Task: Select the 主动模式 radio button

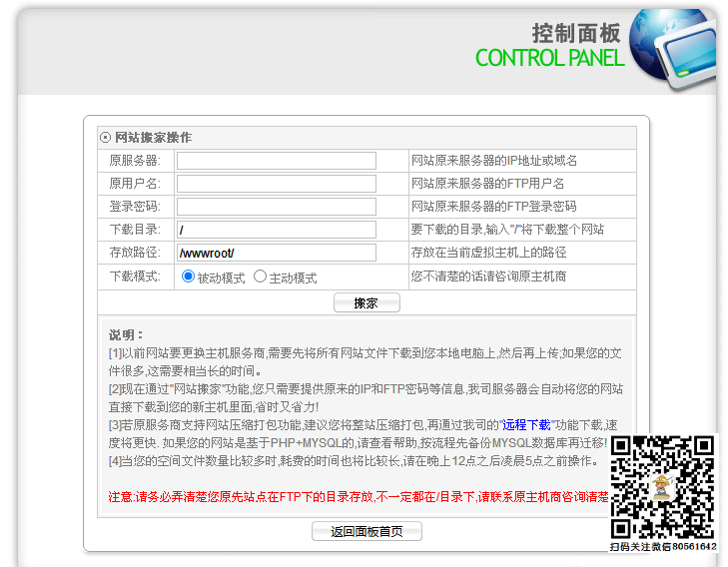Action: point(260,277)
